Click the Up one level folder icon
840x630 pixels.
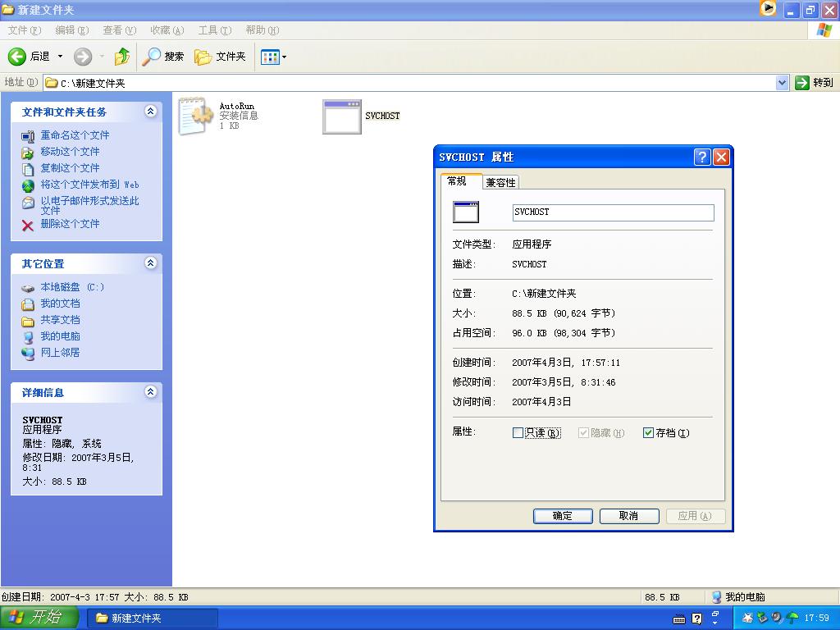point(122,57)
